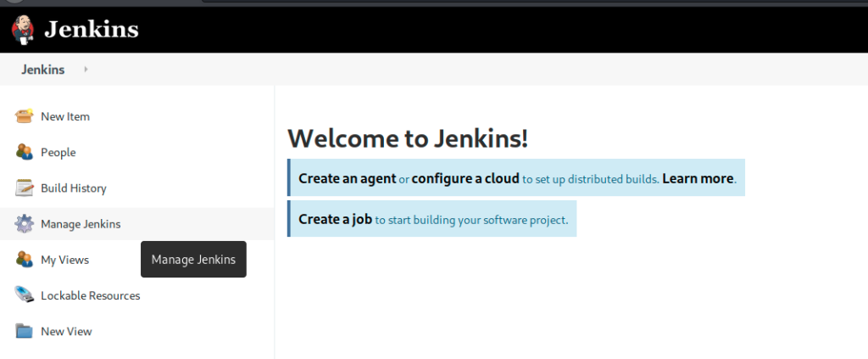Click the Manage Jenkins gear icon
This screenshot has width=868, height=359.
coord(24,224)
